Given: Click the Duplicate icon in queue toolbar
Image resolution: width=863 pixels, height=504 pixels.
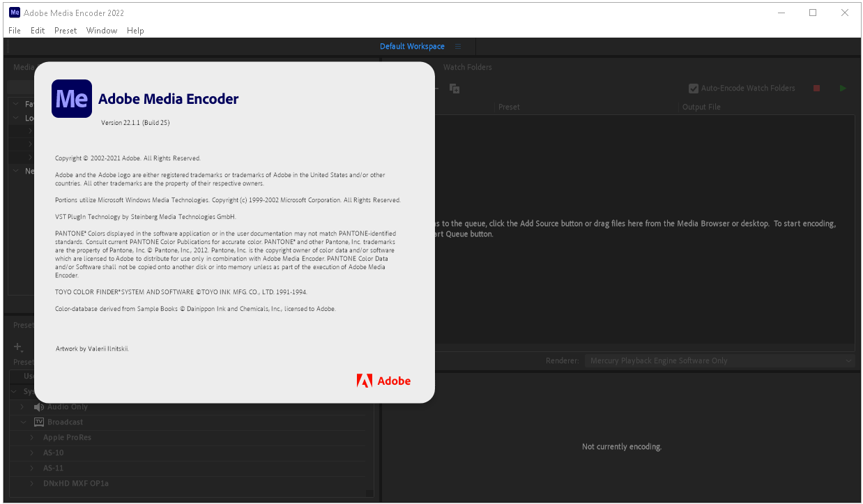Looking at the screenshot, I should click(455, 89).
